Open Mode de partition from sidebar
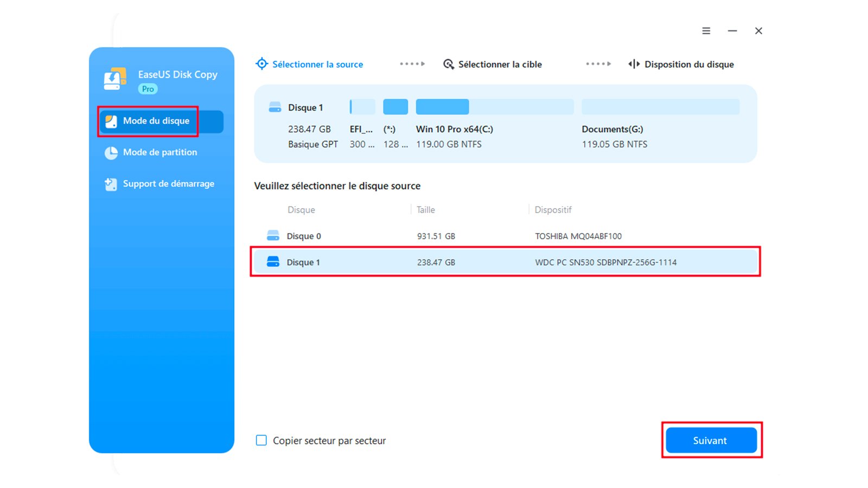The width and height of the screenshot is (868, 488). pos(160,152)
